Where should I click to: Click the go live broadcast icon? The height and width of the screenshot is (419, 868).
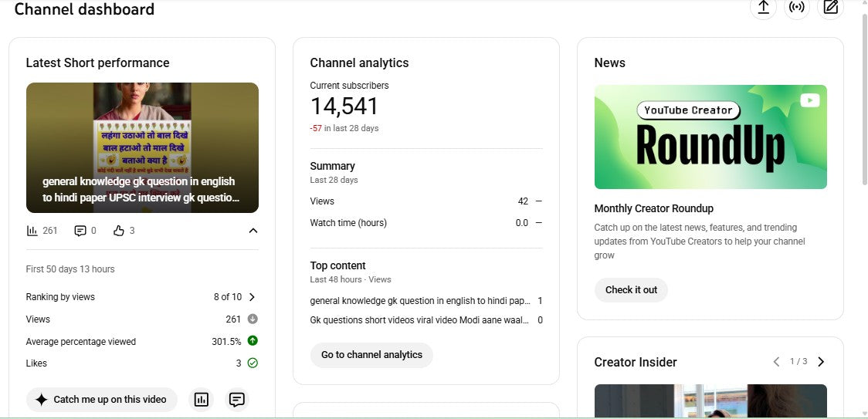(797, 7)
